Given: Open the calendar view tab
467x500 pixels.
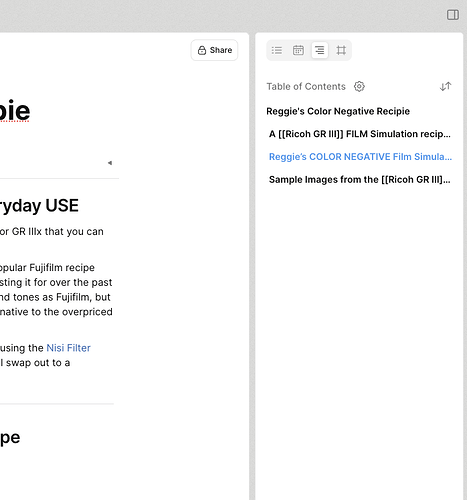Looking at the screenshot, I should pyautogui.click(x=298, y=50).
